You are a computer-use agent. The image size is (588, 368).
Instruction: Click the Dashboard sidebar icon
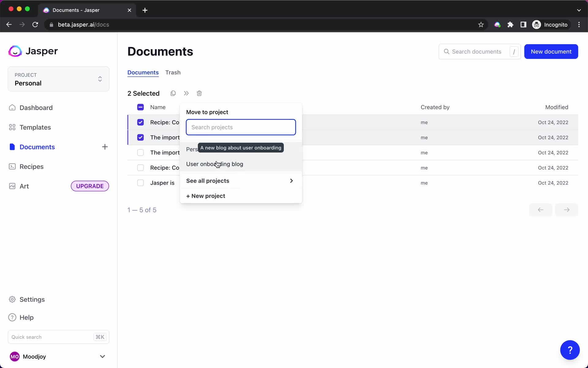click(x=12, y=107)
